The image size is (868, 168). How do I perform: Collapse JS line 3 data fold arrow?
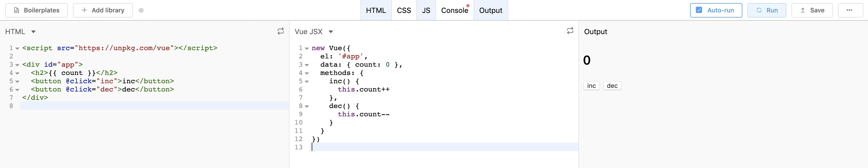click(x=307, y=65)
